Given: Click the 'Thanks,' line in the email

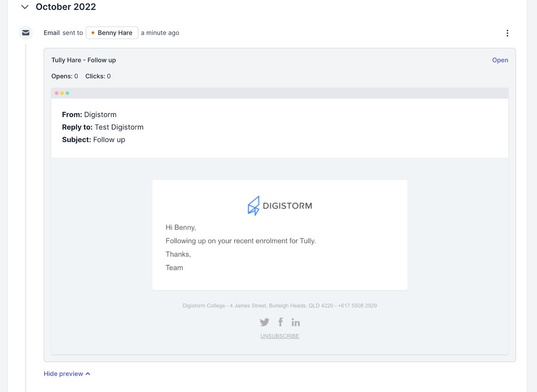Looking at the screenshot, I should pyautogui.click(x=178, y=254).
